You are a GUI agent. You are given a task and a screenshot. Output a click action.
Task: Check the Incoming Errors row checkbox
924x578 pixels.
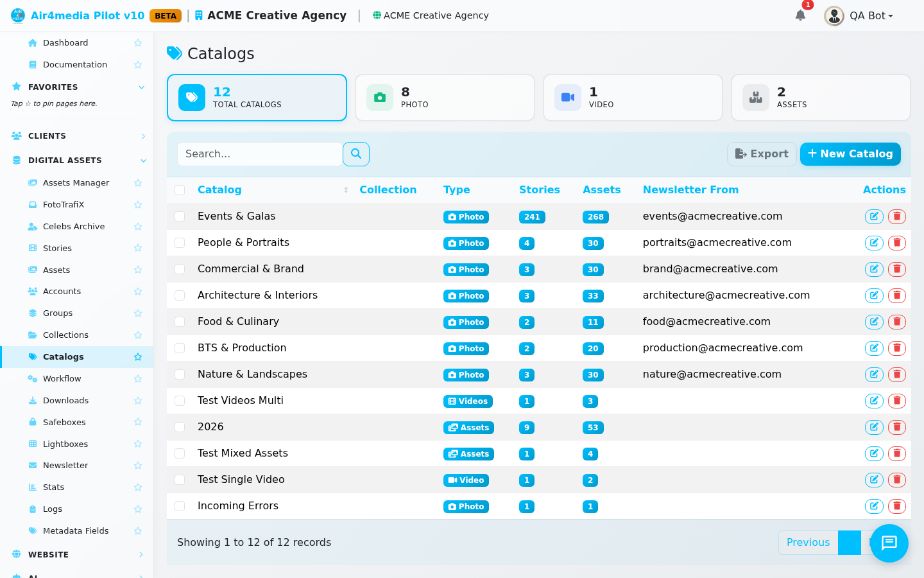click(180, 506)
